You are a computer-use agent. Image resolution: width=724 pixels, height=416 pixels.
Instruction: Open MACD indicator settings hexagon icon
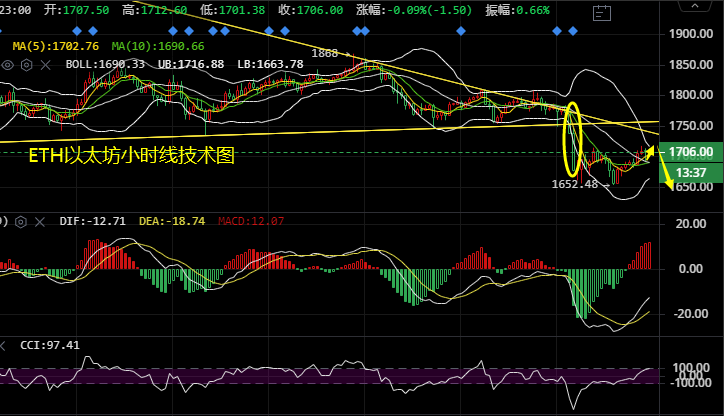pos(21,222)
